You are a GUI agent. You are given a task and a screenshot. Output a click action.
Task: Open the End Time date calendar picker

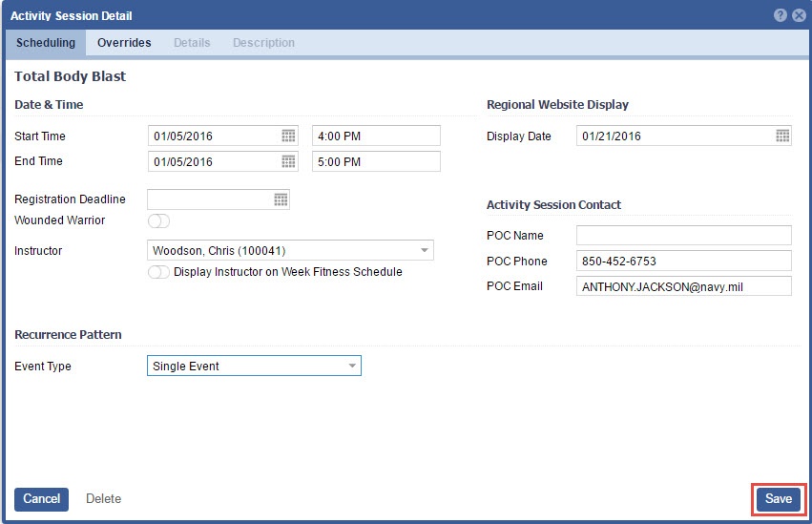tap(288, 161)
